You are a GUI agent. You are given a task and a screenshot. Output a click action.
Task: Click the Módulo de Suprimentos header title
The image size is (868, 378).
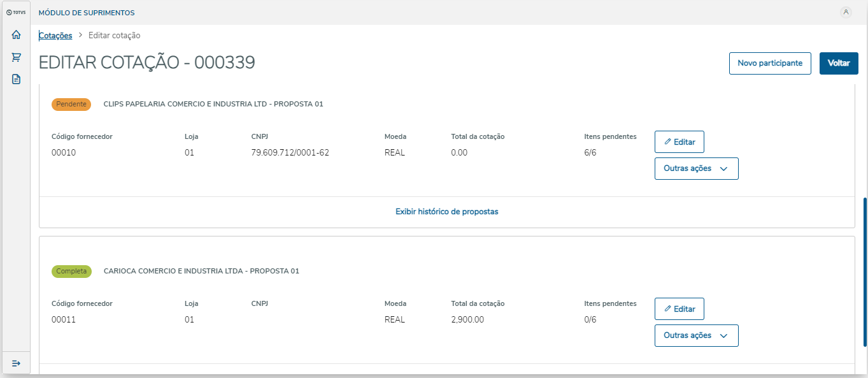87,13
